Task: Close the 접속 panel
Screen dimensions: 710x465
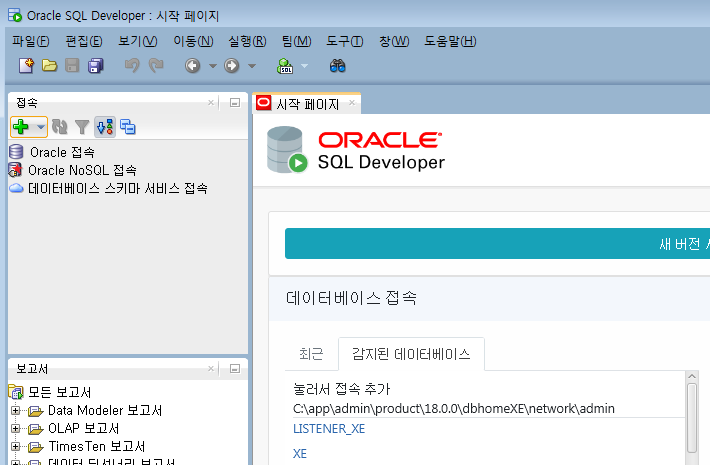Action: coord(211,103)
